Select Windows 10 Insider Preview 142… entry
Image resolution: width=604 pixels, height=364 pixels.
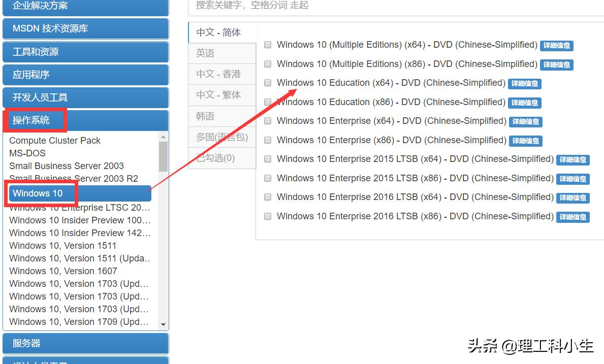80,233
